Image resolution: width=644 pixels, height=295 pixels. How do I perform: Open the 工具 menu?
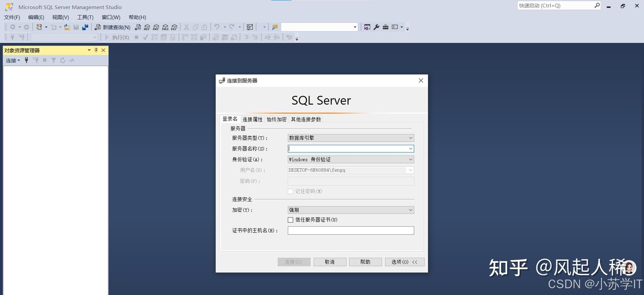coord(85,17)
